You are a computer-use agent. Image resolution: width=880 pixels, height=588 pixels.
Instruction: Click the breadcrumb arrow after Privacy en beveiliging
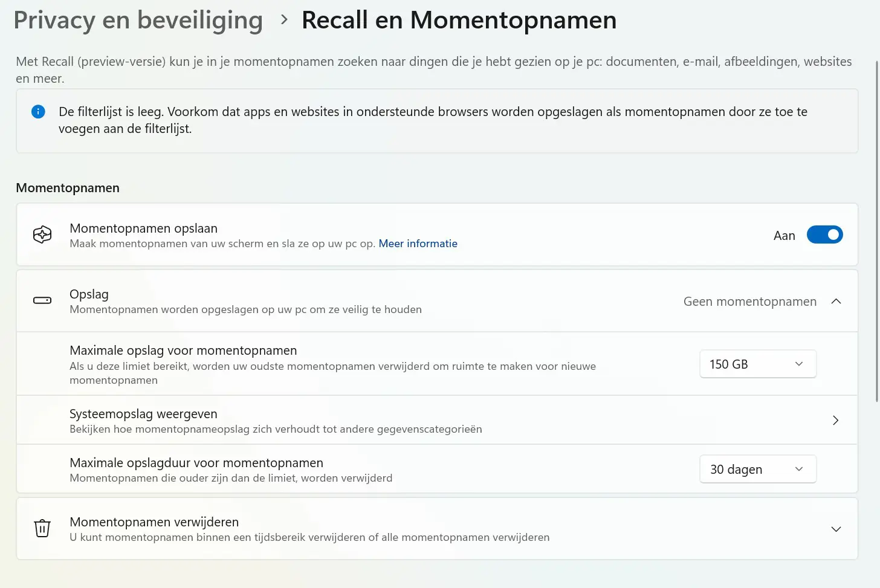[284, 20]
